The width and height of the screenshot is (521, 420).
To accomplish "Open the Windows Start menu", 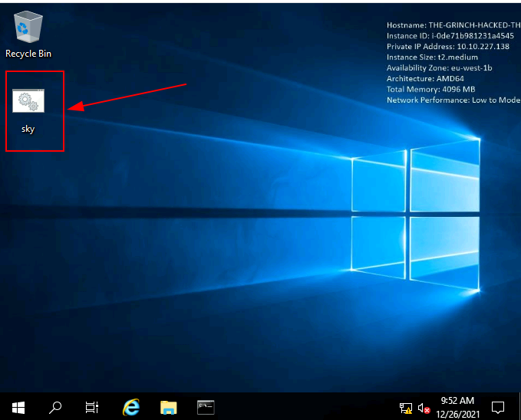I will pos(18,408).
